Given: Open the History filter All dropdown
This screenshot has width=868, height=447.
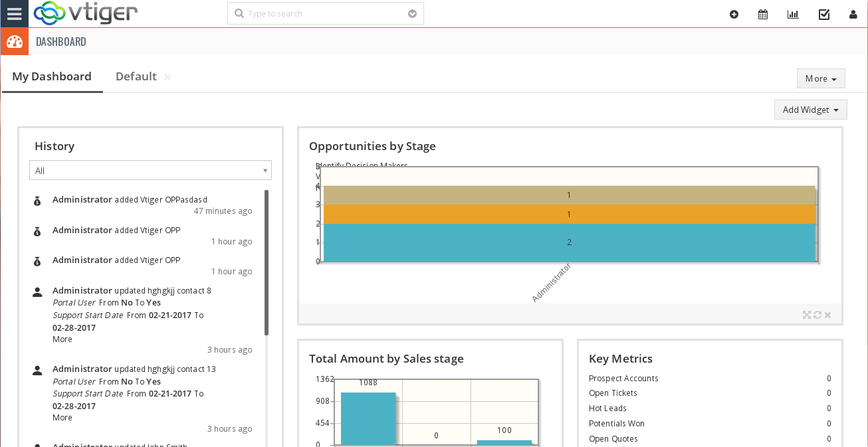Looking at the screenshot, I should [x=150, y=171].
